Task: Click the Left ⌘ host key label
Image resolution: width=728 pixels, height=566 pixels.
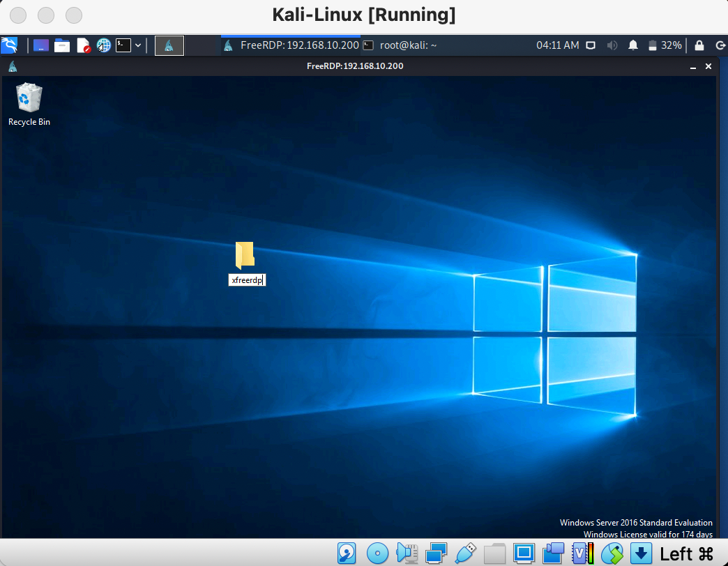Action: click(x=686, y=553)
